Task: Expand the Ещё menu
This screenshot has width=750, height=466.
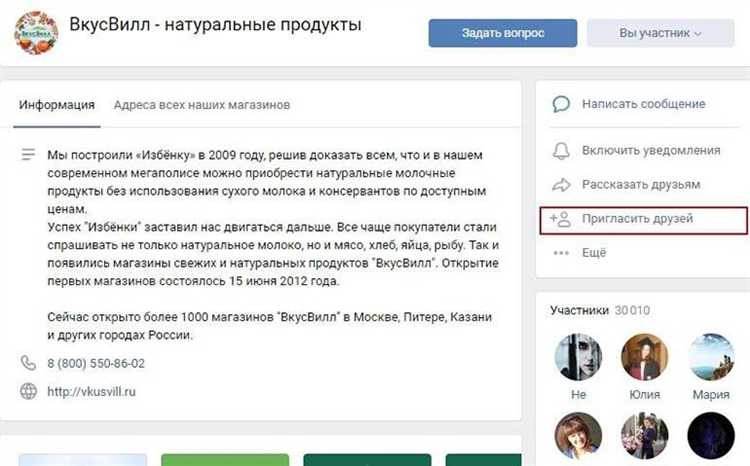Action: [594, 253]
